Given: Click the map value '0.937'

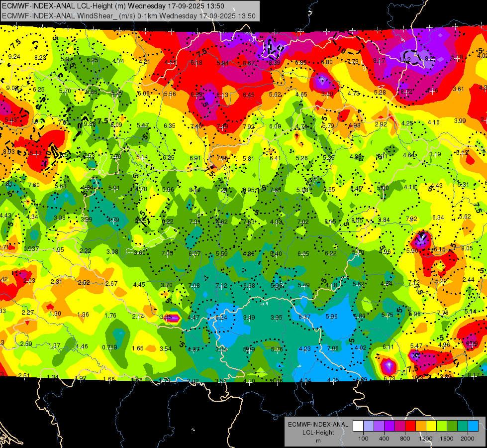Looking at the screenshot, I should (x=31, y=249).
